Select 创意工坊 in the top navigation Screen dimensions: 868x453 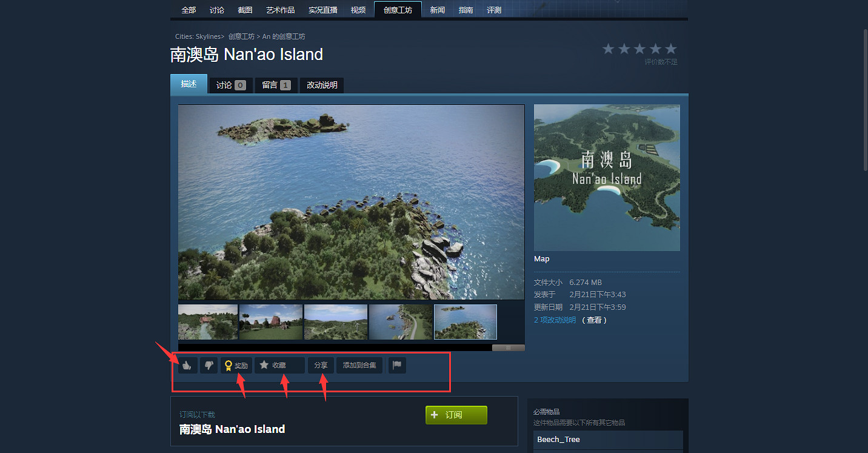click(x=398, y=10)
